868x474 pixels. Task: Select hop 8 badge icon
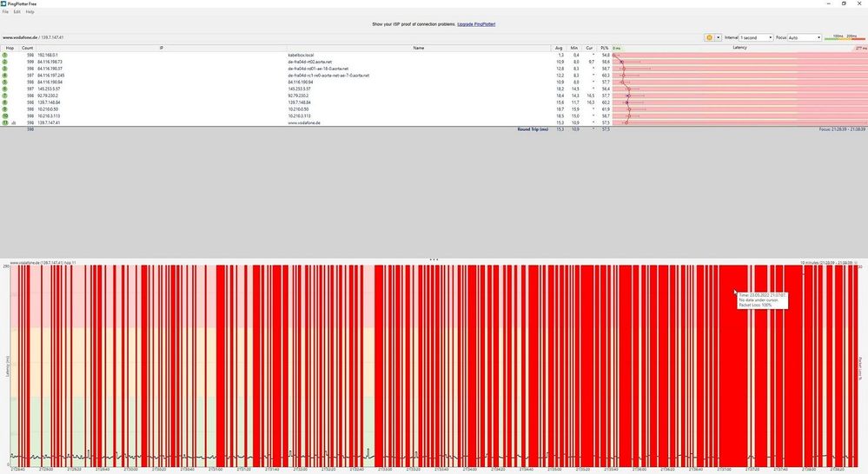point(5,102)
